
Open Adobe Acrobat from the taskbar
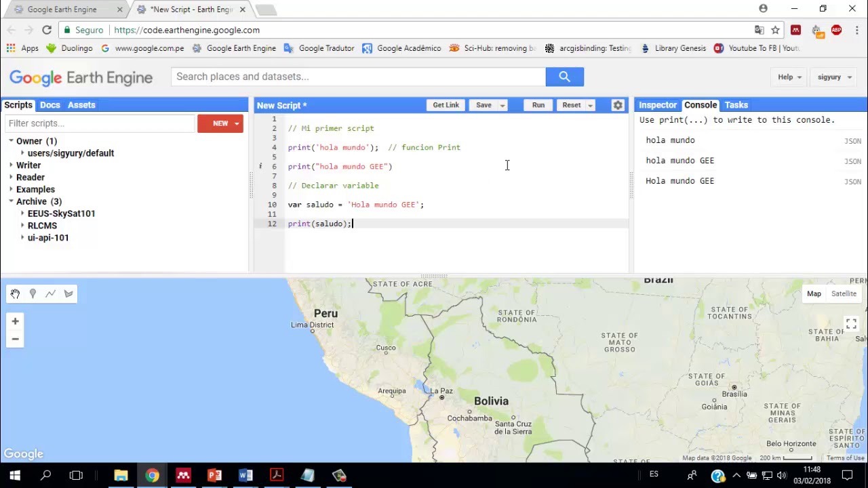click(277, 476)
